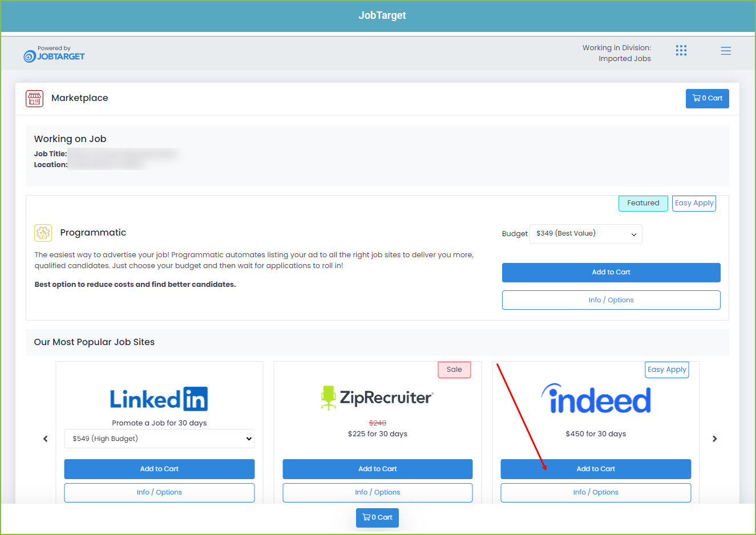
Task: Click the Indeed Easy Apply badge
Action: point(667,370)
